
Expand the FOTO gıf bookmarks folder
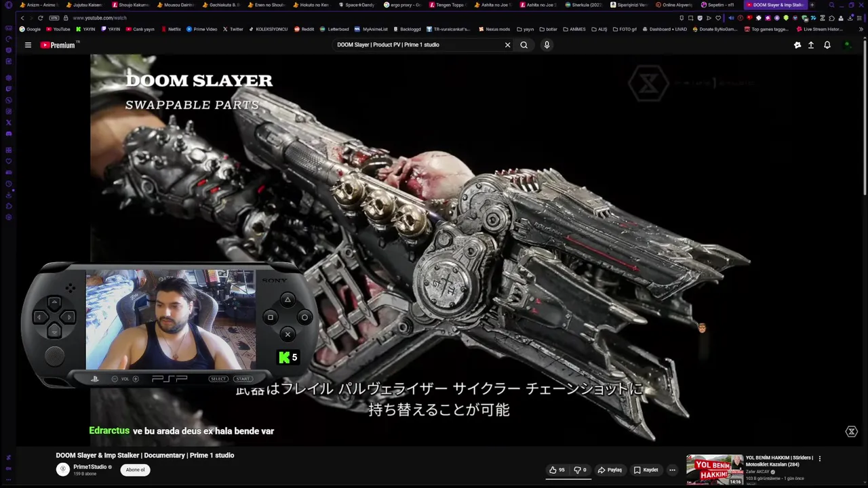[625, 29]
